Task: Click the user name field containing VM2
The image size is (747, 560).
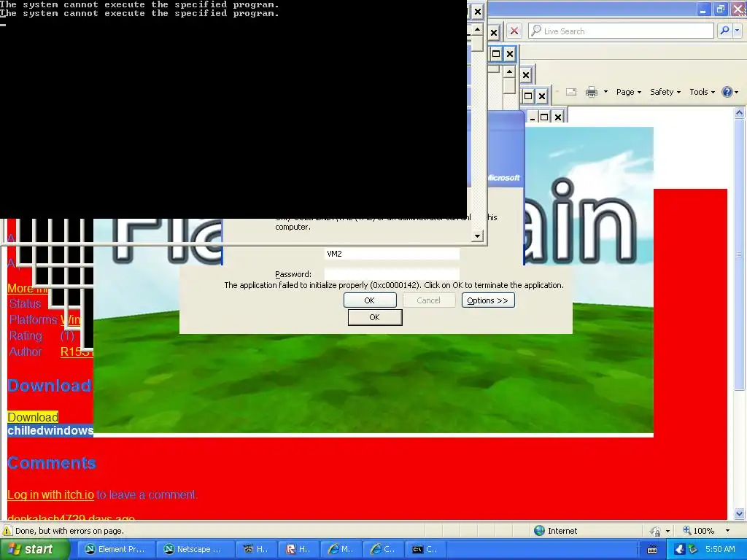Action: pyautogui.click(x=392, y=254)
